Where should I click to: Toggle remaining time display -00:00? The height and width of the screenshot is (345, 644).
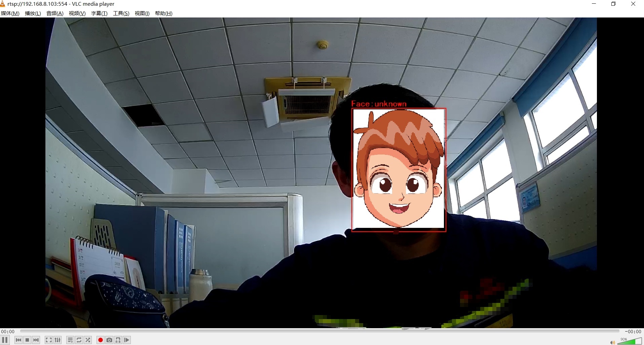click(x=633, y=332)
